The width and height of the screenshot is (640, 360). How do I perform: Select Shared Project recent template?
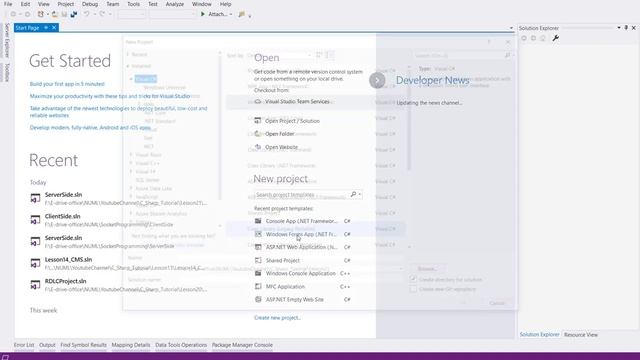(302, 260)
